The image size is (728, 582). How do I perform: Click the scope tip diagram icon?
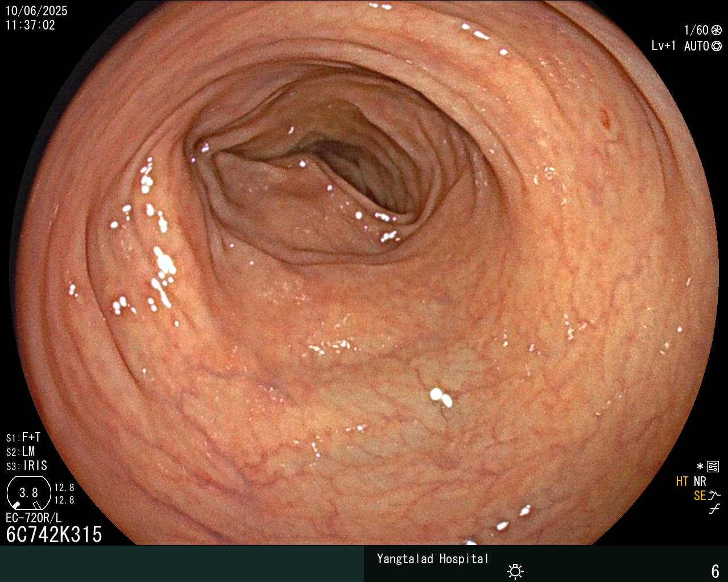point(28,493)
